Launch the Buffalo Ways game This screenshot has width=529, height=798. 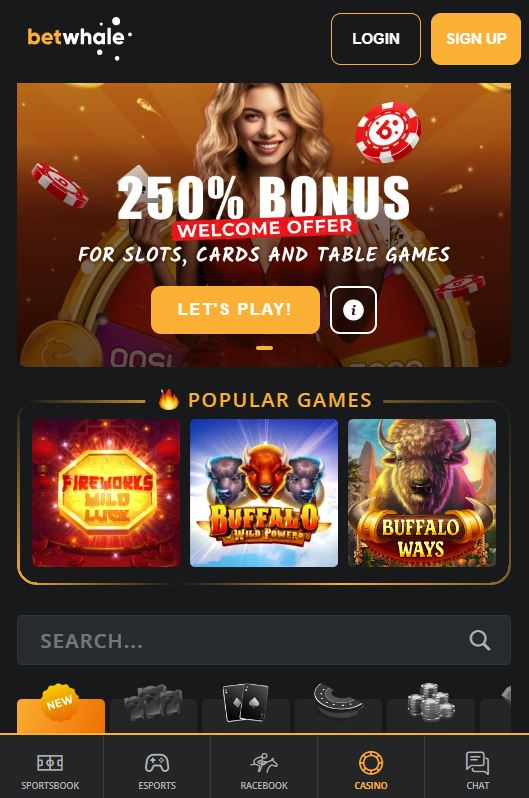[x=422, y=493]
